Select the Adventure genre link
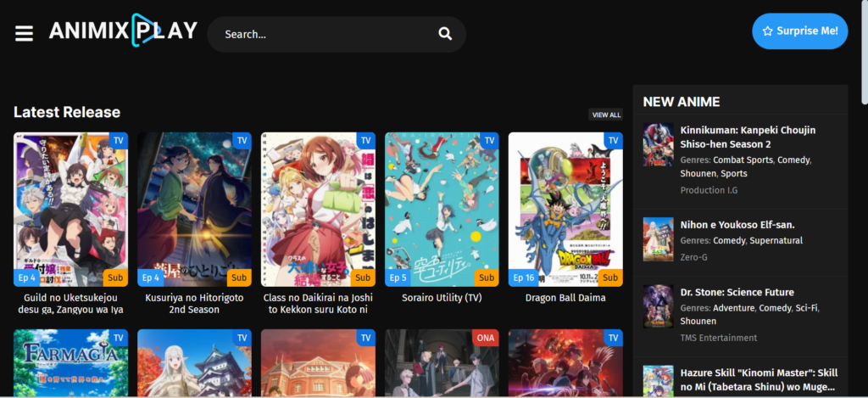 point(733,308)
